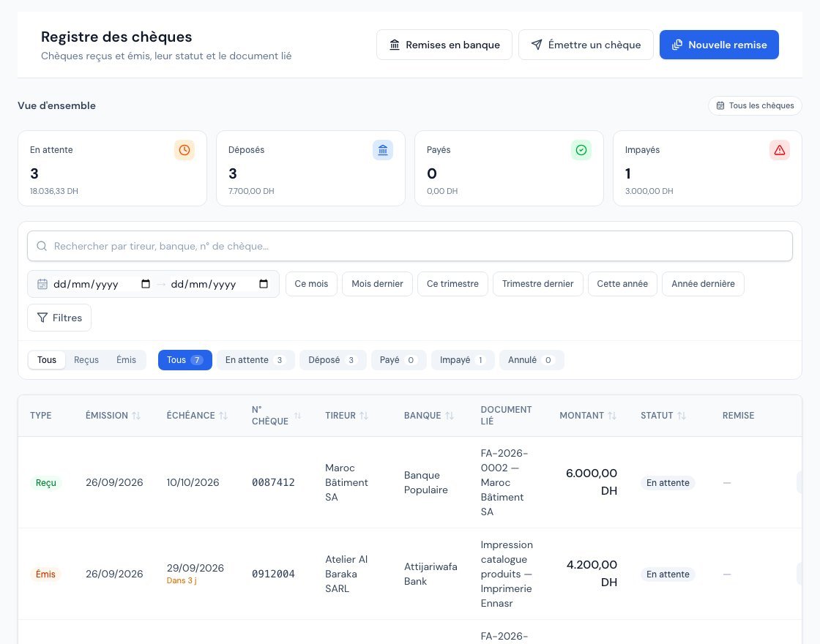
Task: Sort table by Montant column
Action: (588, 416)
